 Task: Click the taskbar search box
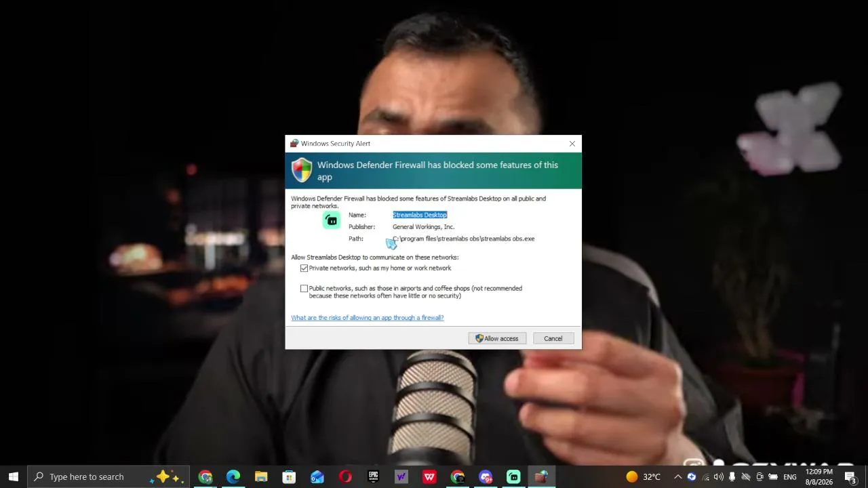(x=108, y=476)
